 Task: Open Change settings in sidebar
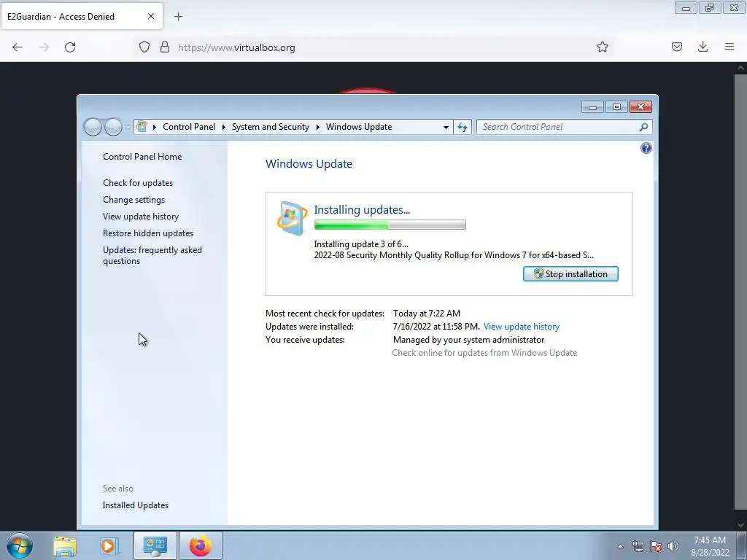click(134, 200)
